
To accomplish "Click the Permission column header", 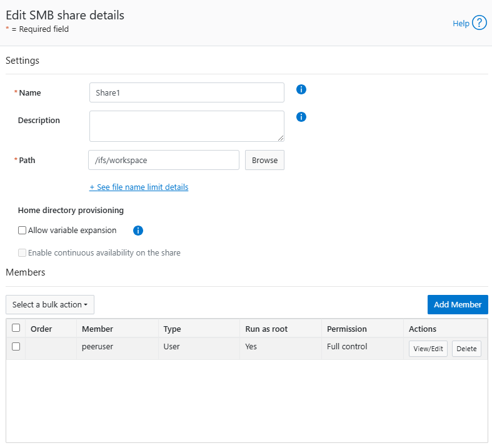I will 347,329.
